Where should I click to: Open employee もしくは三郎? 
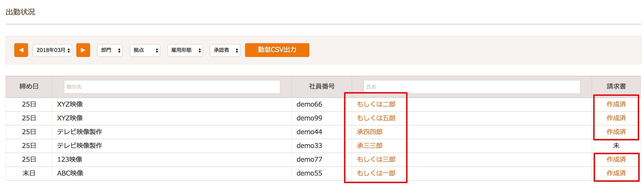(x=376, y=159)
